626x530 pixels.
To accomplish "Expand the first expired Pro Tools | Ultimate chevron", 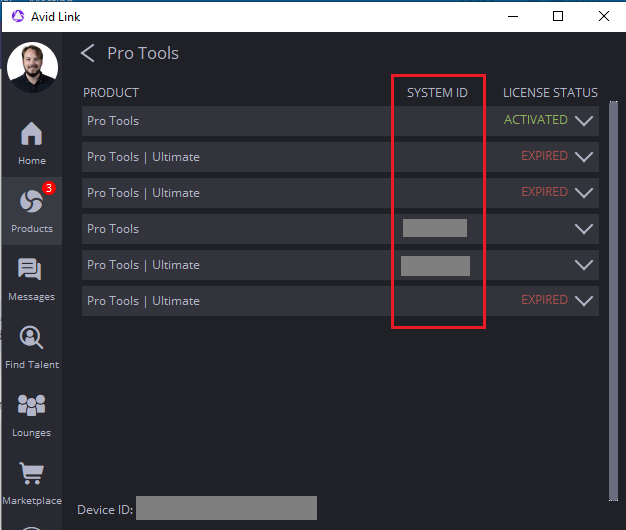I will (x=584, y=156).
